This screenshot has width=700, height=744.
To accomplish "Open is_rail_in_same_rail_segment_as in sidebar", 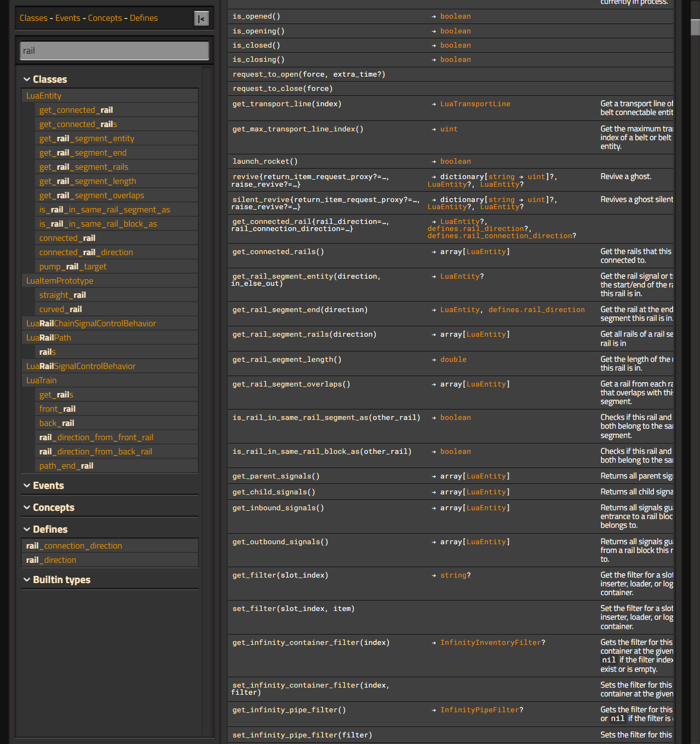I will tap(105, 210).
